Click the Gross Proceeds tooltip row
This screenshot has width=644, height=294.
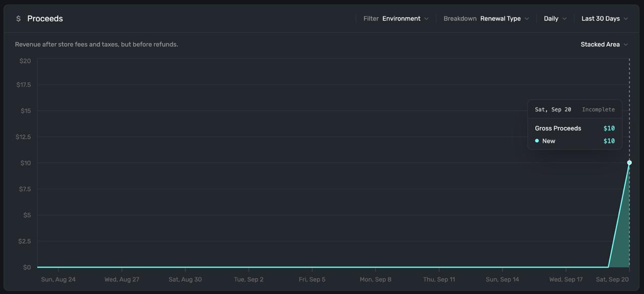pos(575,128)
